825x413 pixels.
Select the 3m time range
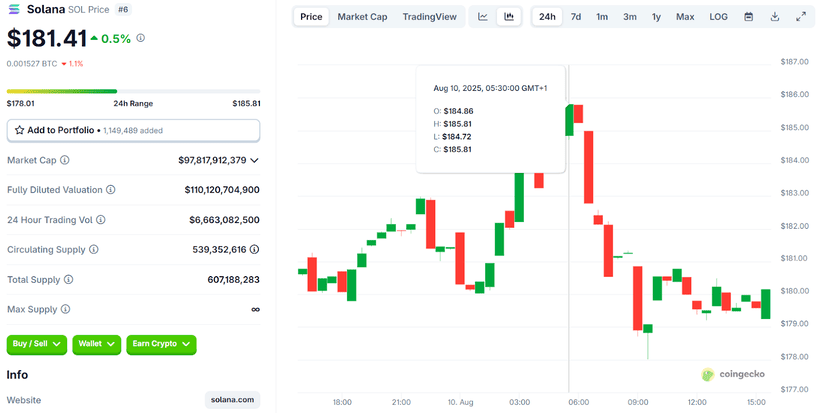[630, 17]
